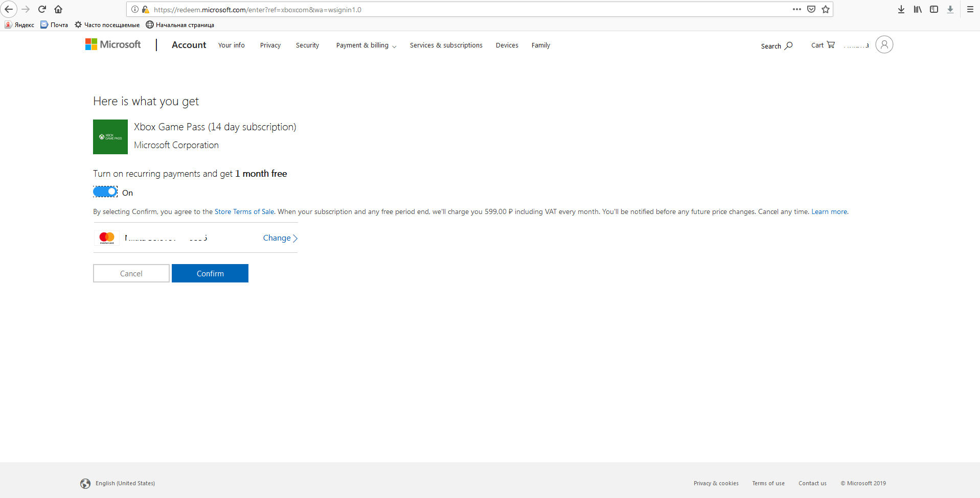Open language globe icon in footer
The width and height of the screenshot is (980, 498).
tap(85, 484)
